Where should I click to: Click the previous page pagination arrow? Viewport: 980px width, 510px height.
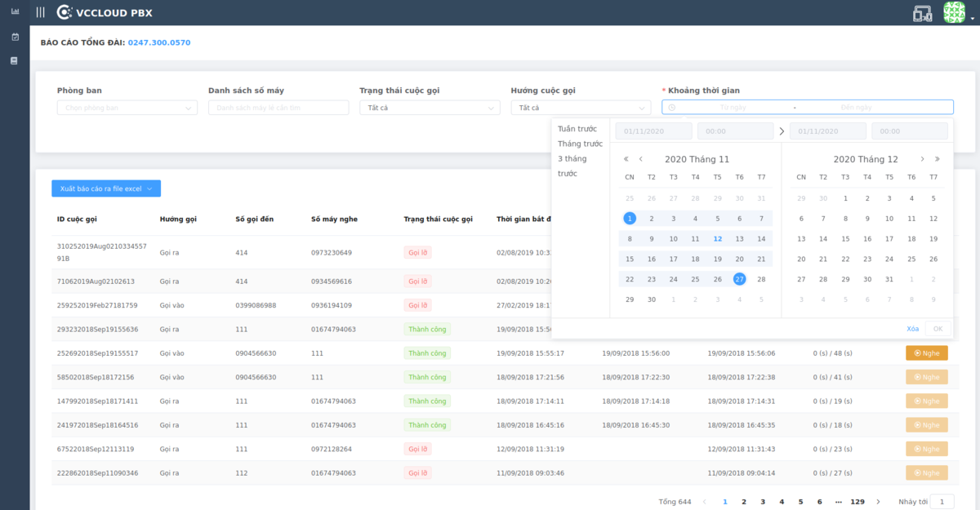click(x=705, y=502)
